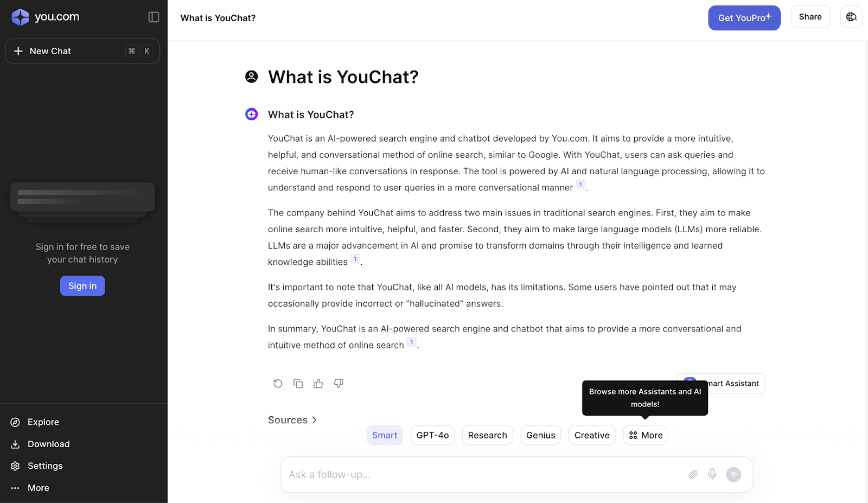Switch to GPT-4o mode

coord(432,435)
